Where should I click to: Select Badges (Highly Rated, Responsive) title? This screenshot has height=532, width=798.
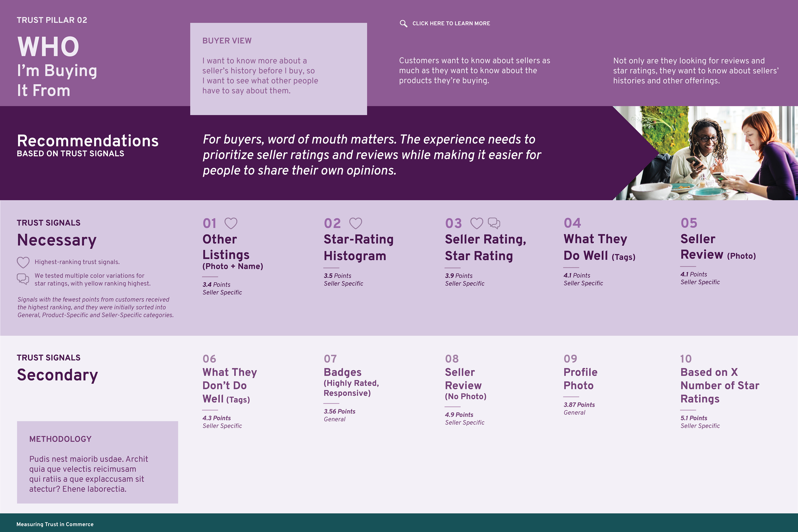click(x=351, y=382)
